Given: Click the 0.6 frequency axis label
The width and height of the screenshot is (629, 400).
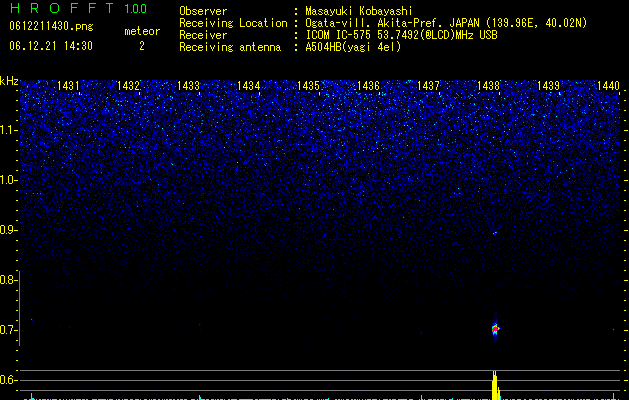Looking at the screenshot, I should pyautogui.click(x=8, y=380).
